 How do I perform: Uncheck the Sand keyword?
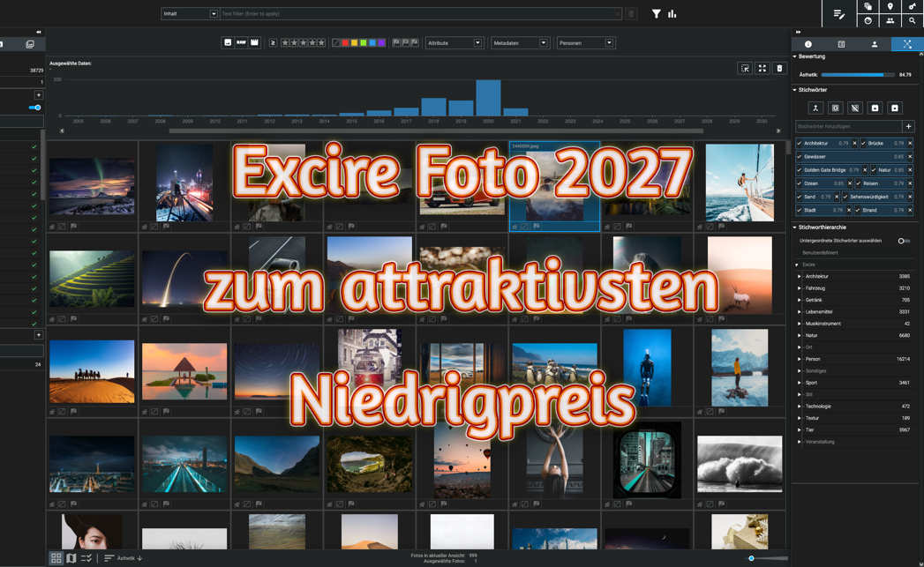tap(800, 197)
